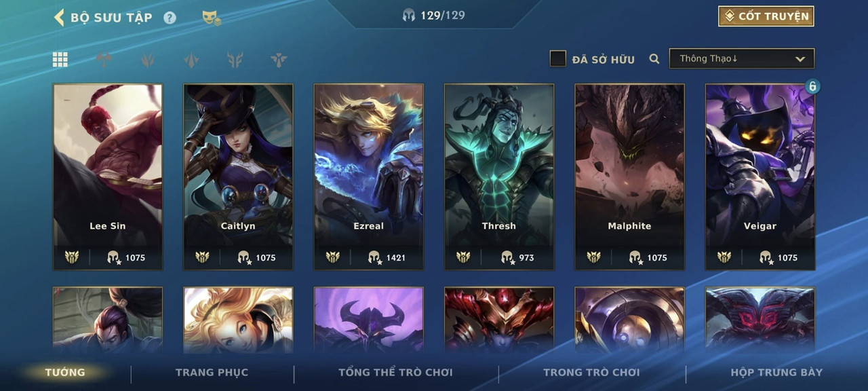Viewport: 868px width, 391px height.
Task: Filter champions by the sixth role icon
Action: (278, 60)
